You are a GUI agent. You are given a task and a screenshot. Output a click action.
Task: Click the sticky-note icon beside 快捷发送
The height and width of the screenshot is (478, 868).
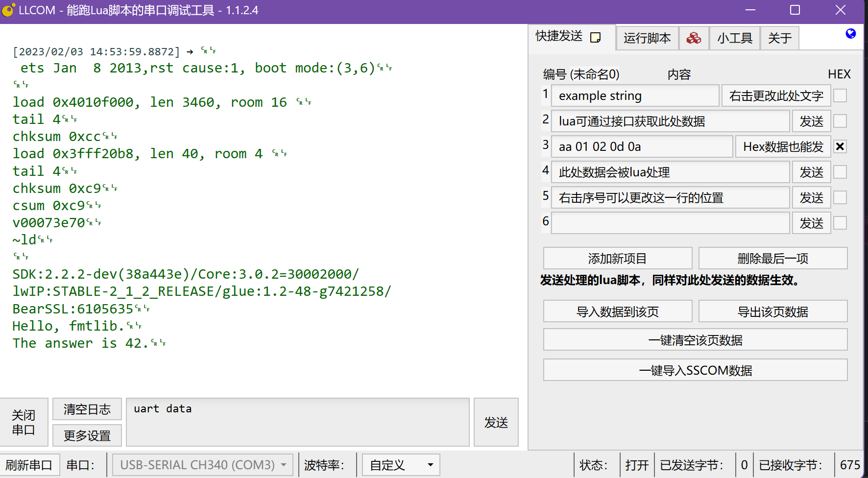point(595,38)
